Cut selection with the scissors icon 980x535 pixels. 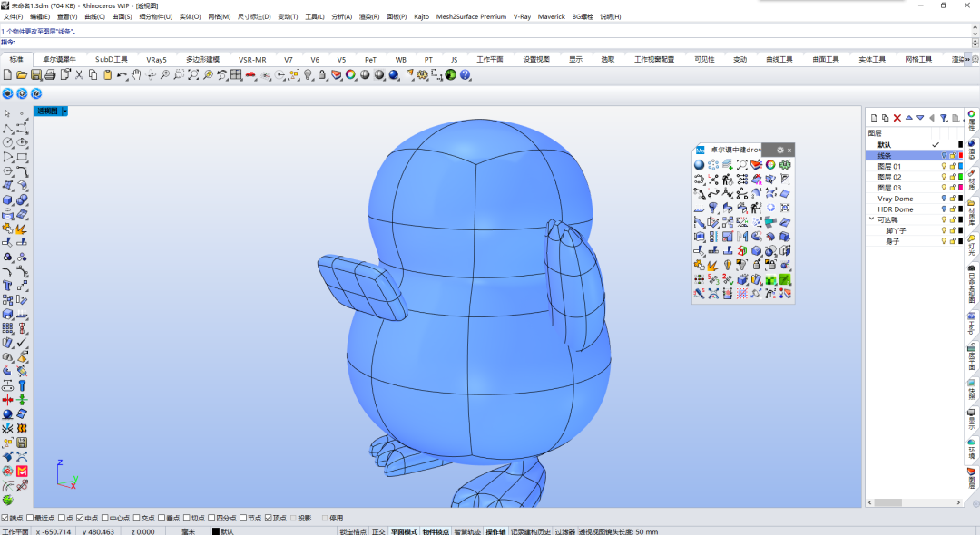[79, 75]
